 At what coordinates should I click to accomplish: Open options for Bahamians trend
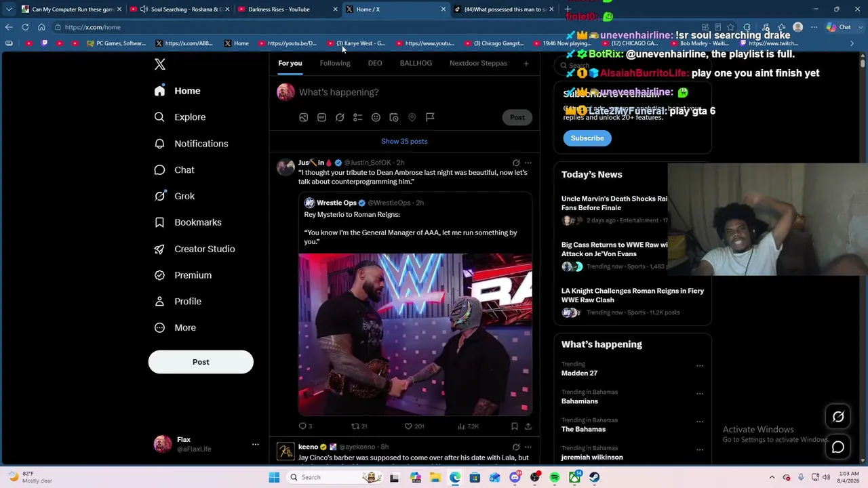point(700,394)
